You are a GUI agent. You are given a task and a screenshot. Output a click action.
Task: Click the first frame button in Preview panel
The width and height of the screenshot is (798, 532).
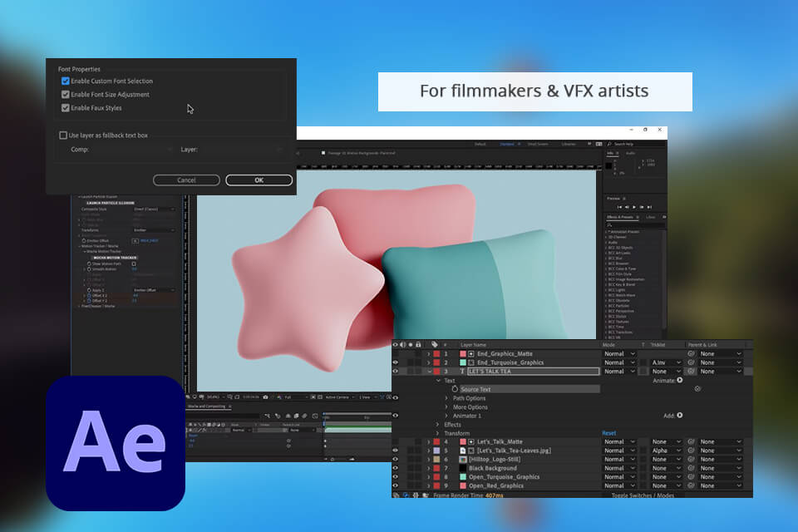[x=619, y=207]
